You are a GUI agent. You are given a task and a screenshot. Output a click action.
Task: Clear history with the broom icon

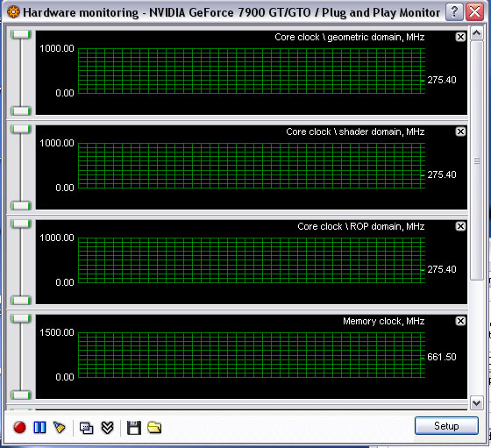click(60, 427)
